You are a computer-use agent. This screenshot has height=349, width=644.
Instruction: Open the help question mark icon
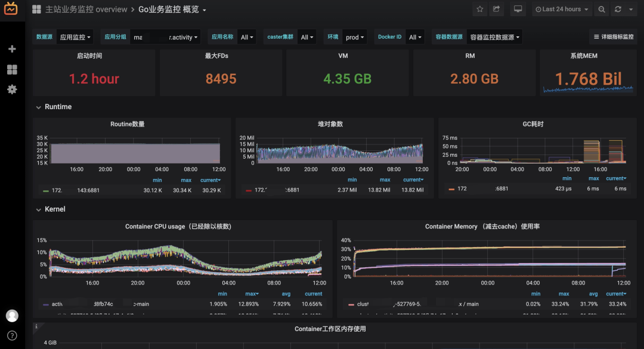tap(12, 336)
